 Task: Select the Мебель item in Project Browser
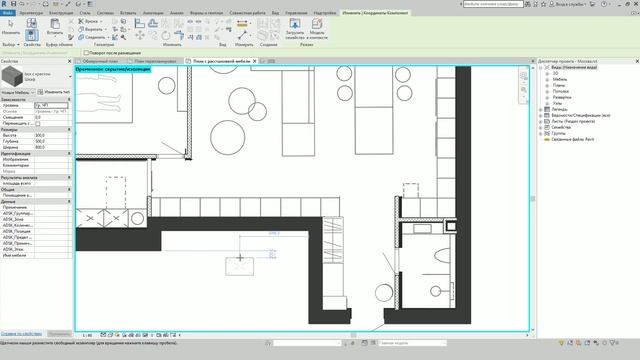tap(560, 79)
